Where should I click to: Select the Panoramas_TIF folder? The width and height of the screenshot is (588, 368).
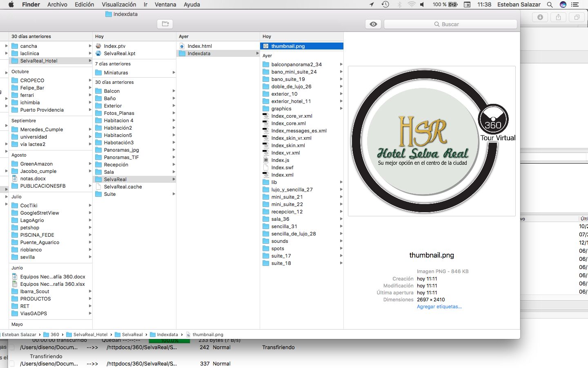click(134, 157)
